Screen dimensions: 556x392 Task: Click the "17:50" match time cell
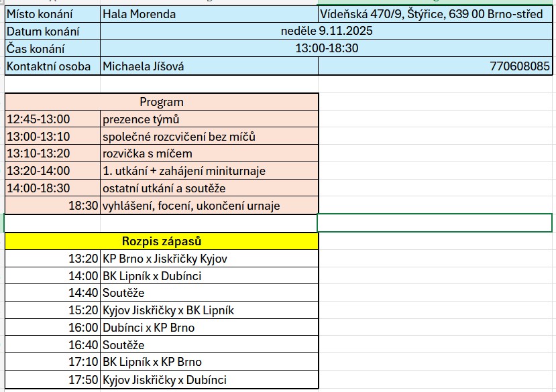tap(52, 380)
